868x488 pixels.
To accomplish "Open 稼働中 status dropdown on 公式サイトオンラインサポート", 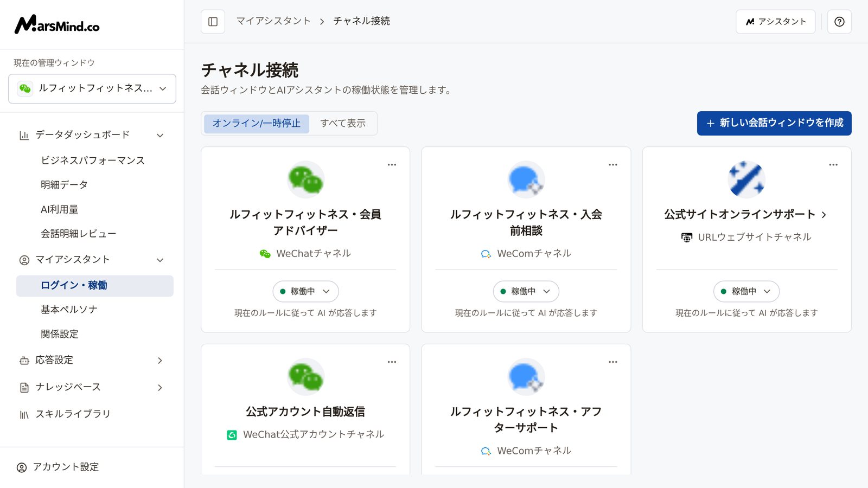I will click(x=746, y=291).
